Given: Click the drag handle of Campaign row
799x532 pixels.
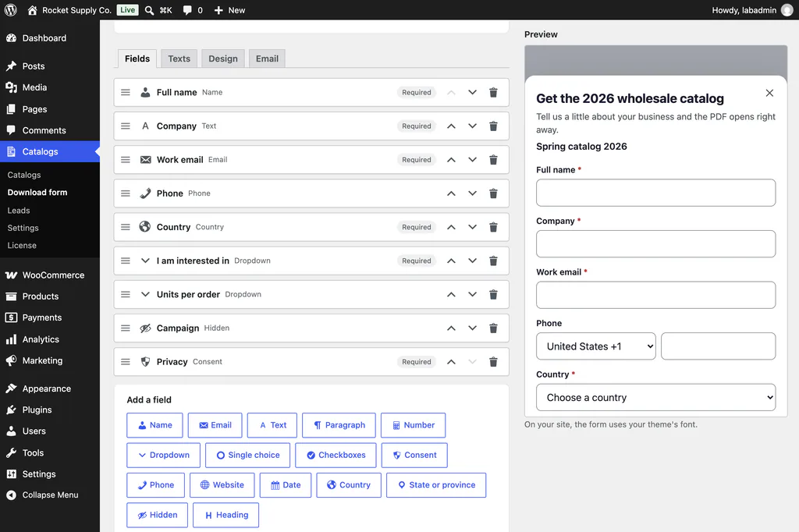Looking at the screenshot, I should pyautogui.click(x=126, y=328).
